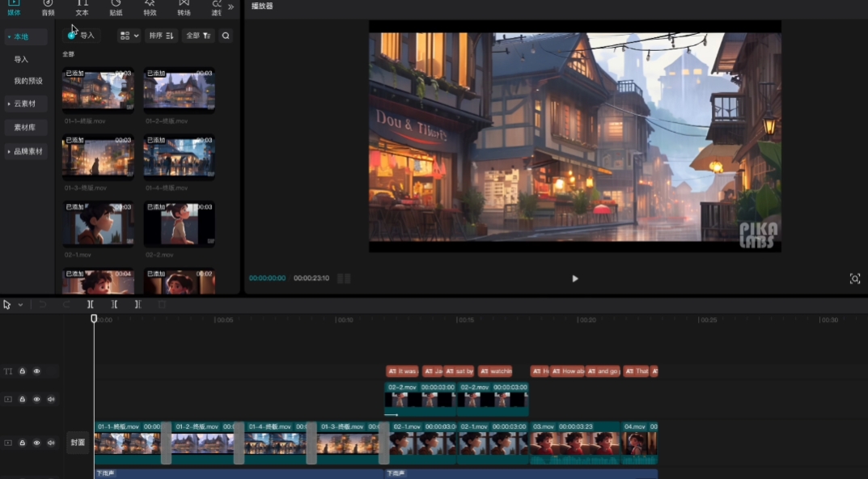The image size is (868, 479).
Task: Select 我的预设 my presets
Action: 28,81
